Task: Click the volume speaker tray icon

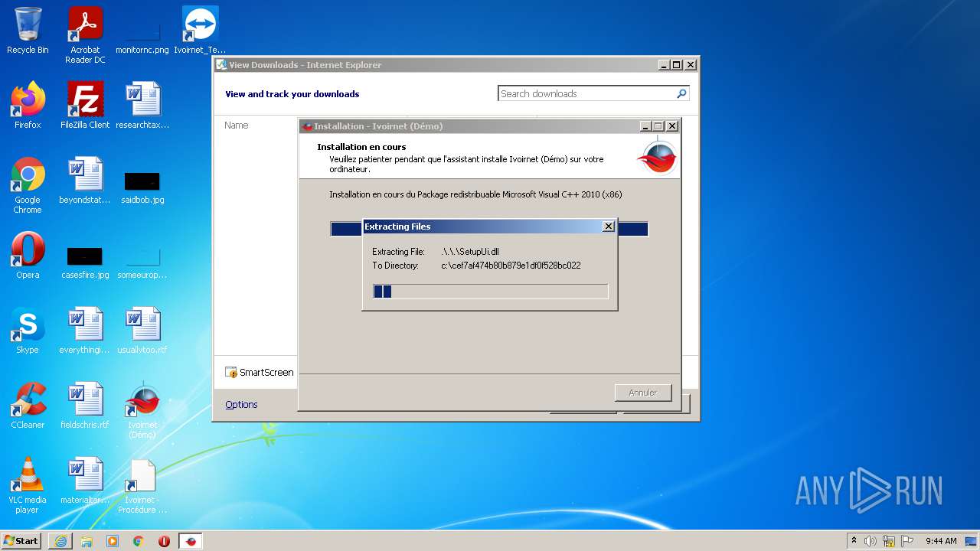Action: [871, 541]
